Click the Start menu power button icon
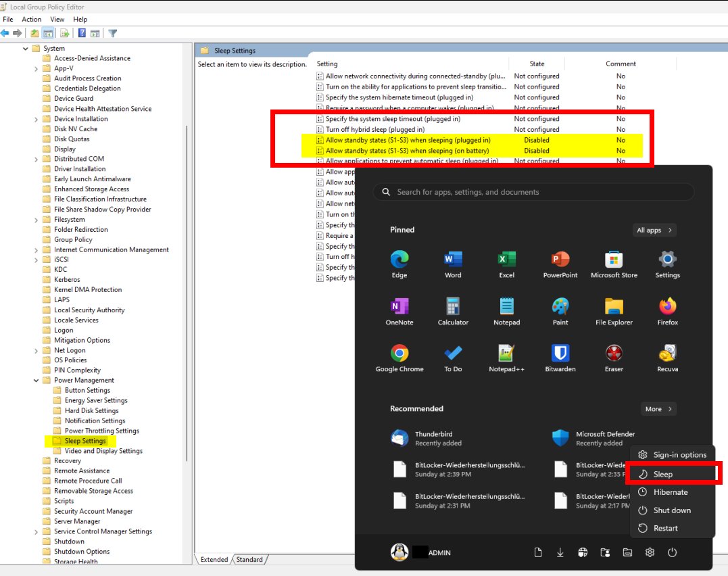This screenshot has width=728, height=576. pyautogui.click(x=672, y=552)
